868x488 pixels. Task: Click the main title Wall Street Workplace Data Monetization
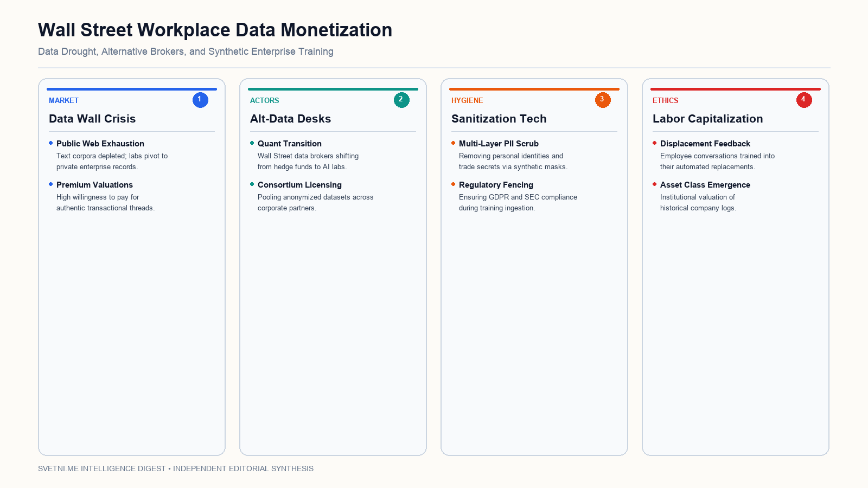(x=215, y=30)
